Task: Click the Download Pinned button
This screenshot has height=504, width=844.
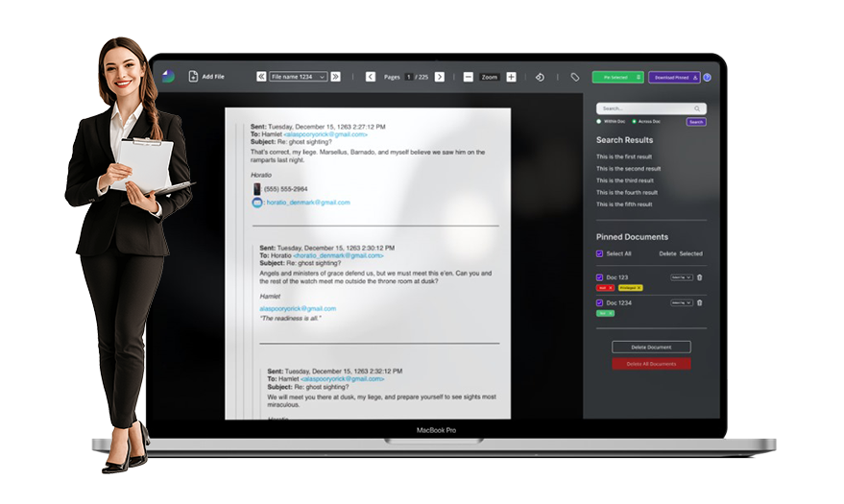Action: tap(674, 78)
